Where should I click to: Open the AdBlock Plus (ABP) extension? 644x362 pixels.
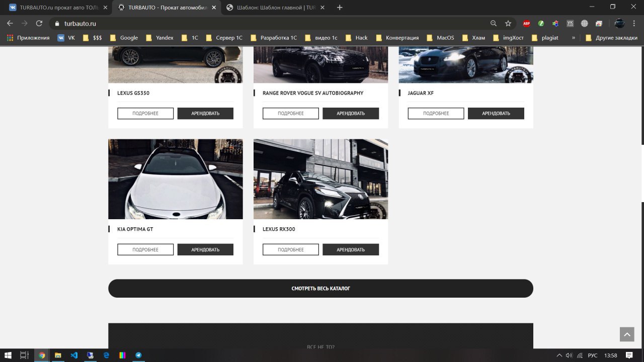(527, 23)
